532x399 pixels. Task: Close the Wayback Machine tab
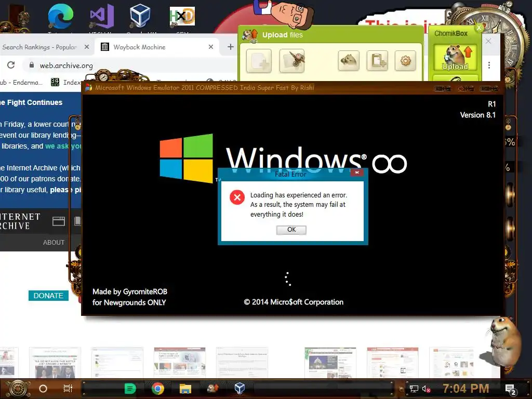211,47
